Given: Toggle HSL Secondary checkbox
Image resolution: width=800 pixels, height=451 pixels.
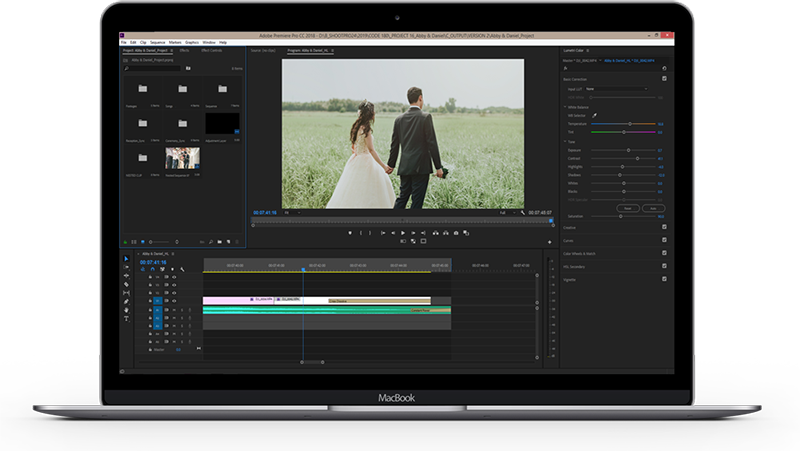Looking at the screenshot, I should (x=664, y=266).
